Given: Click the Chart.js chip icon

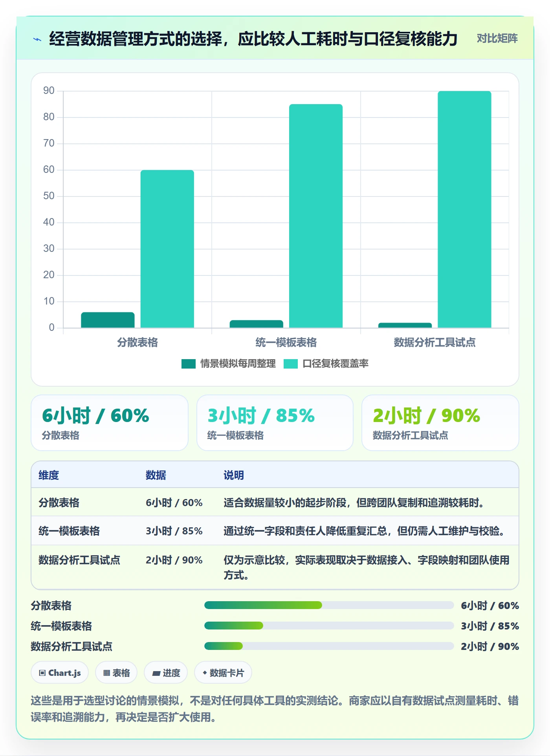Looking at the screenshot, I should (x=42, y=673).
